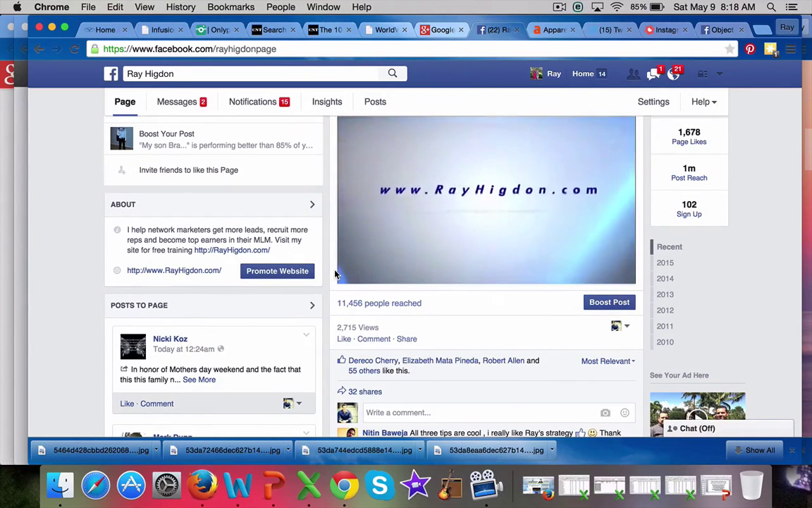Go to the Posts tab
The image size is (812, 508).
point(375,102)
